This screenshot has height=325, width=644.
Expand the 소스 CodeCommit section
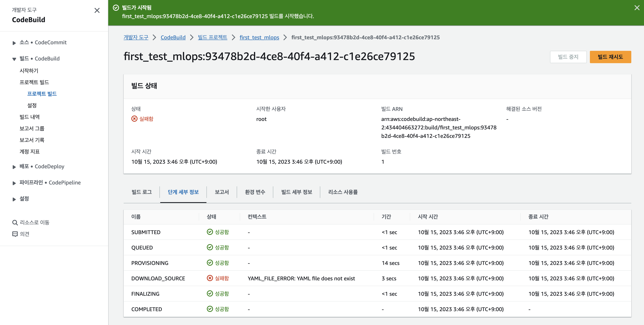pyautogui.click(x=14, y=43)
